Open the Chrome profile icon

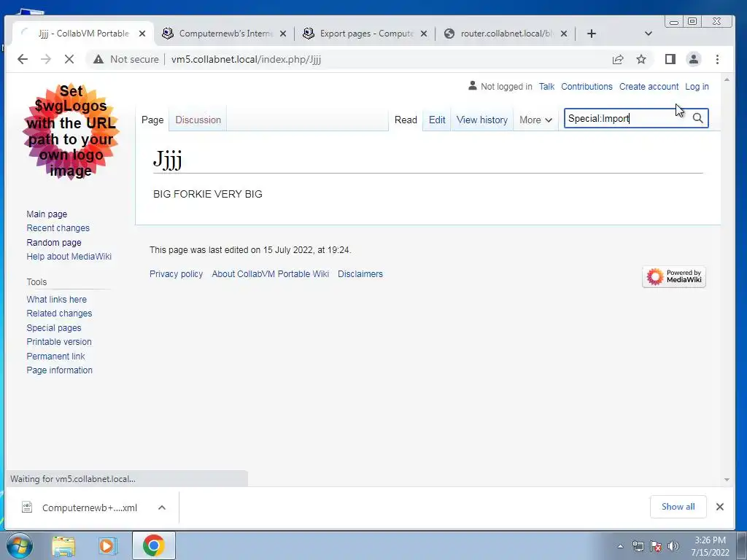tap(694, 59)
